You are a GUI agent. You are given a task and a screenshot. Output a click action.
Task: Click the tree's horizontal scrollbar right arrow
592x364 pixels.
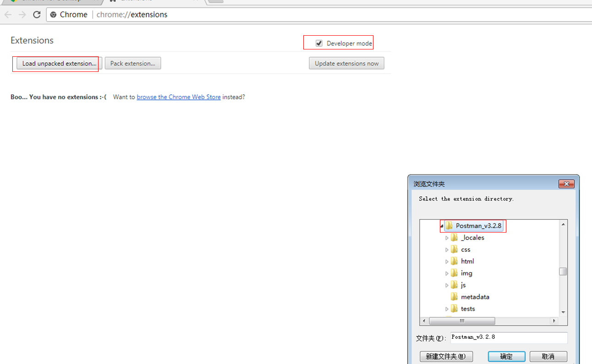tap(554, 321)
